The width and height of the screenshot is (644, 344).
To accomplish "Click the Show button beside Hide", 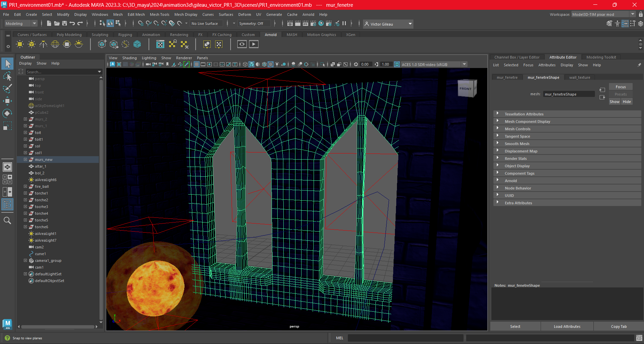I will click(614, 102).
